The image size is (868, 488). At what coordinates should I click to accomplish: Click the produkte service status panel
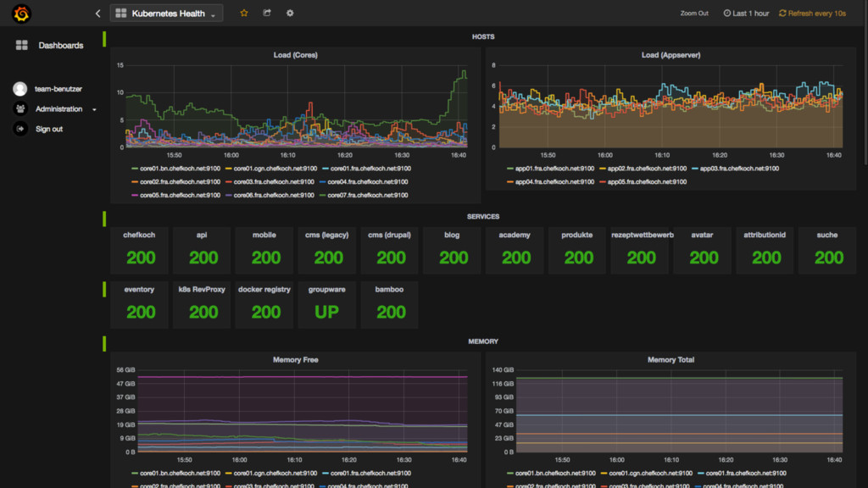pos(576,250)
